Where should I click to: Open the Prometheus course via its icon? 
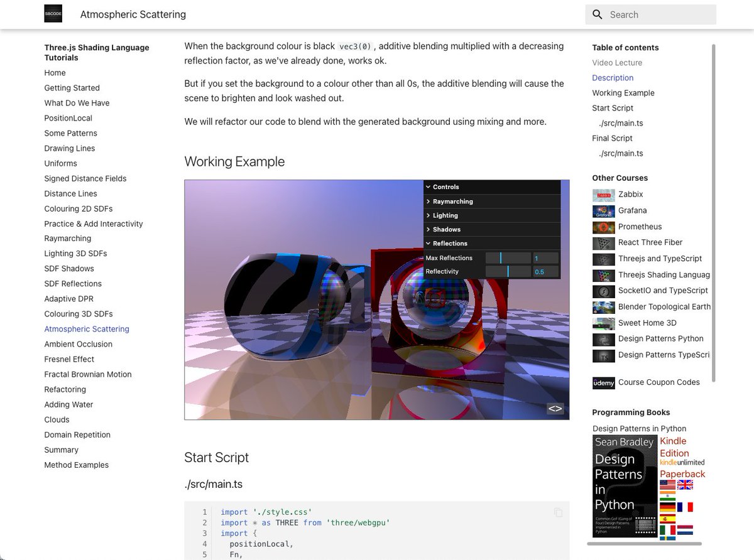click(603, 227)
